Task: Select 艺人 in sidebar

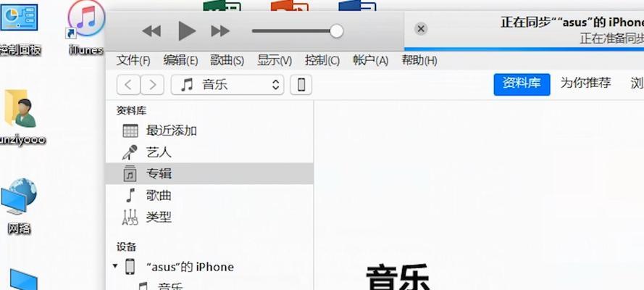Action: [x=209, y=152]
